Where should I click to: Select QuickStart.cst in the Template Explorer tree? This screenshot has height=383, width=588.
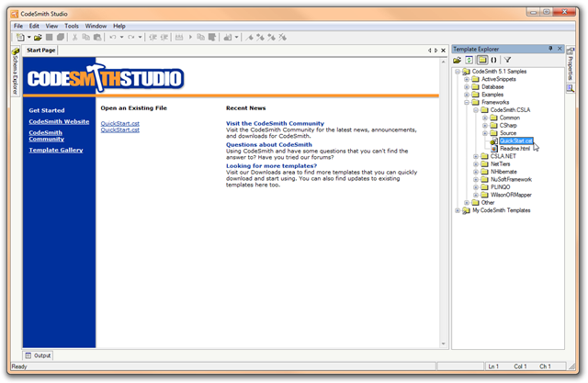coord(516,141)
